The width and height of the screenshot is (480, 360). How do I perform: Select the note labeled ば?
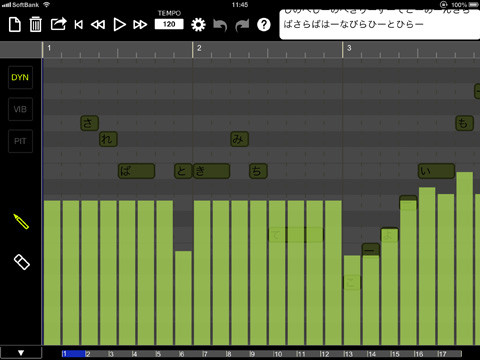136,171
